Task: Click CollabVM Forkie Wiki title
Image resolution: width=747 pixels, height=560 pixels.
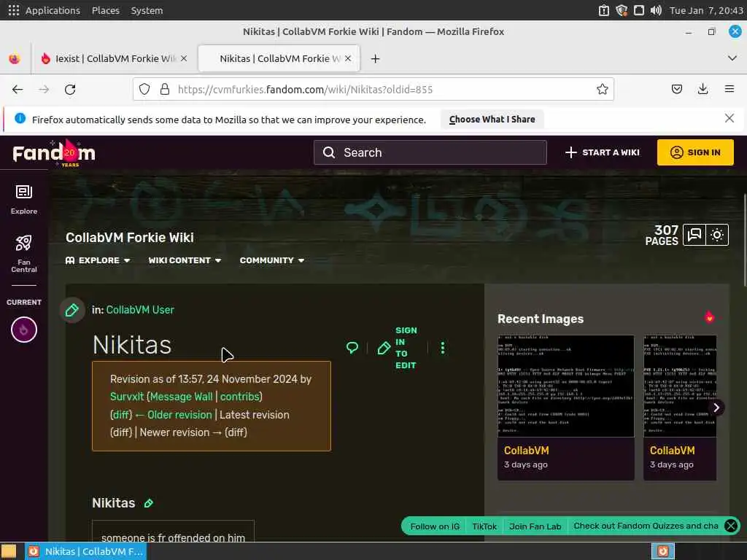Action: (x=130, y=237)
